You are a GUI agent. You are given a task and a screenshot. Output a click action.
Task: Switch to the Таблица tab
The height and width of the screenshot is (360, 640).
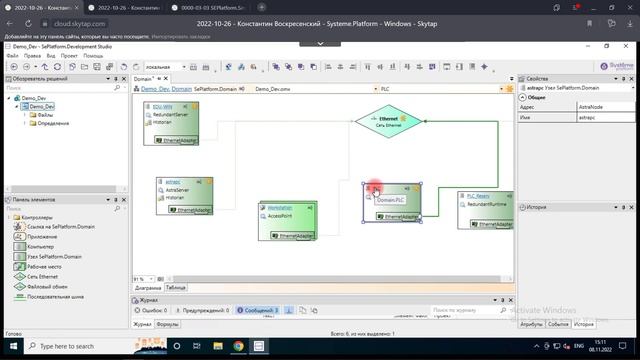[176, 288]
